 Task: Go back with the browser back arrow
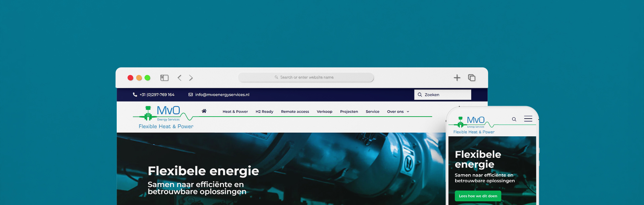point(179,78)
